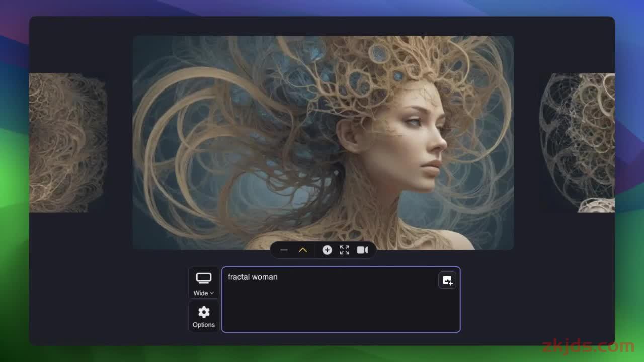Open the Options gear button
The width and height of the screenshot is (644, 362).
(204, 316)
